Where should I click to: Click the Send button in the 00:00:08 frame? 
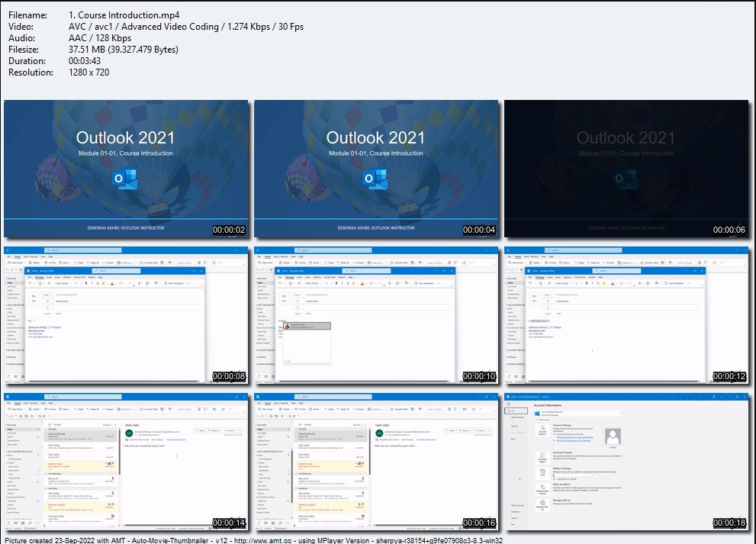[x=34, y=298]
